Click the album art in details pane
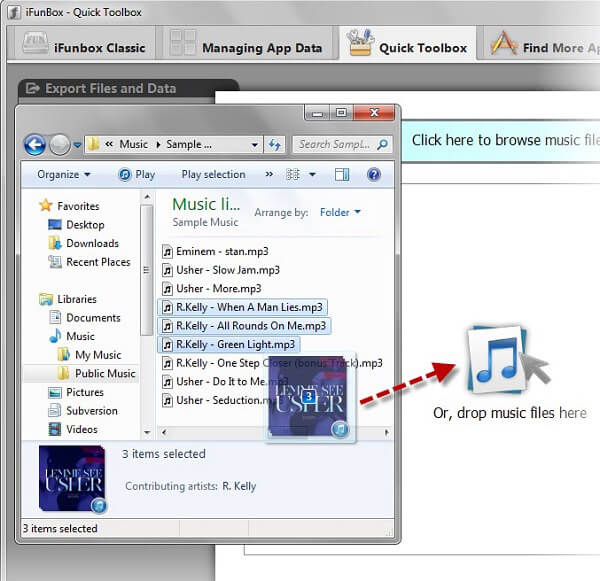The width and height of the screenshot is (600, 581). 72,478
